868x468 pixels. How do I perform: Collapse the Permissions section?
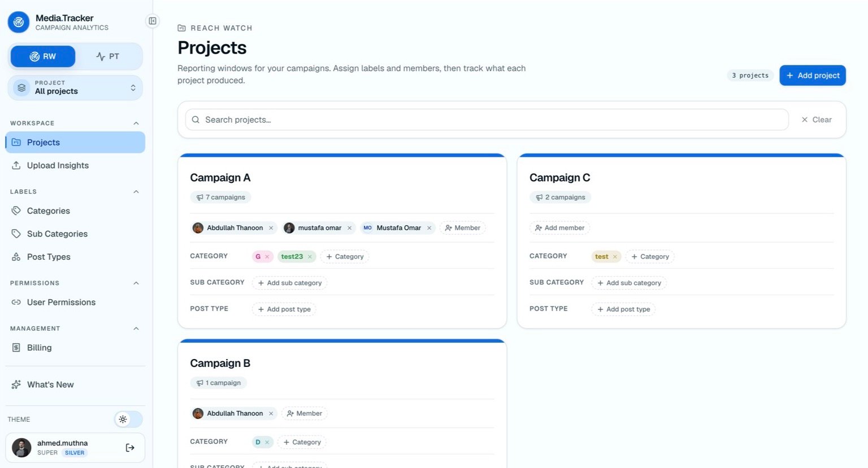pyautogui.click(x=136, y=283)
